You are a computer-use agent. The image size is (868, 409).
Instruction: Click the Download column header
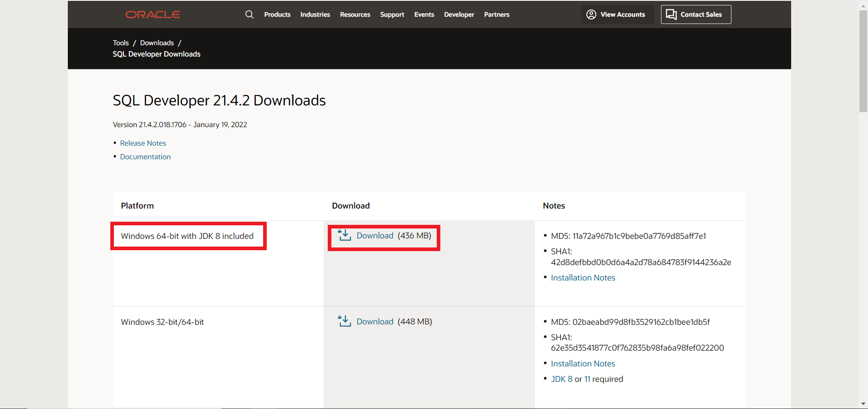[351, 206]
